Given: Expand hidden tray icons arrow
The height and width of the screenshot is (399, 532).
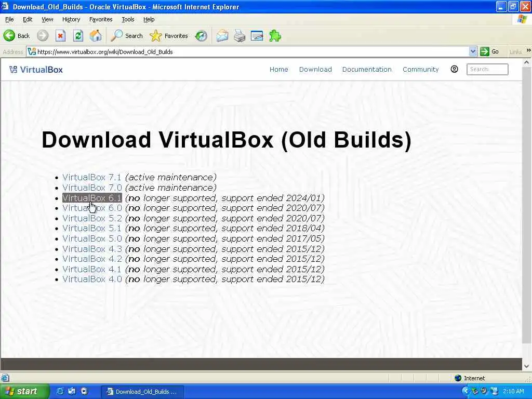Looking at the screenshot, I should point(465,391).
